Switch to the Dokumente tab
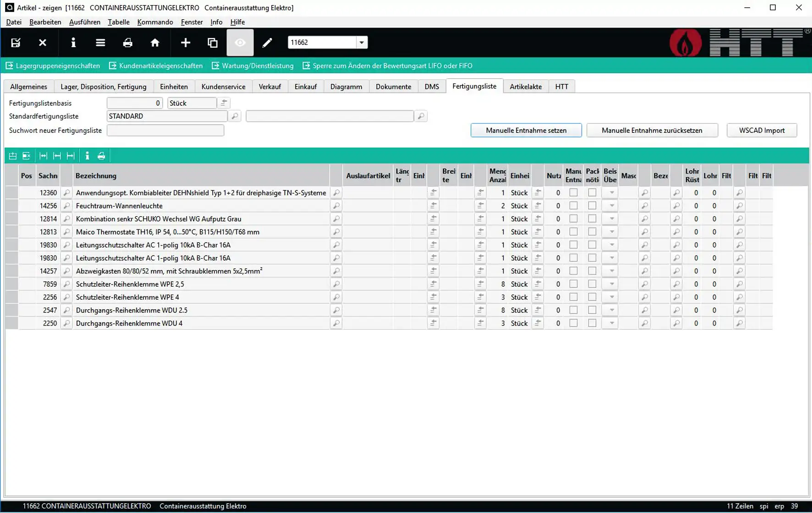The width and height of the screenshot is (812, 513). [x=393, y=87]
